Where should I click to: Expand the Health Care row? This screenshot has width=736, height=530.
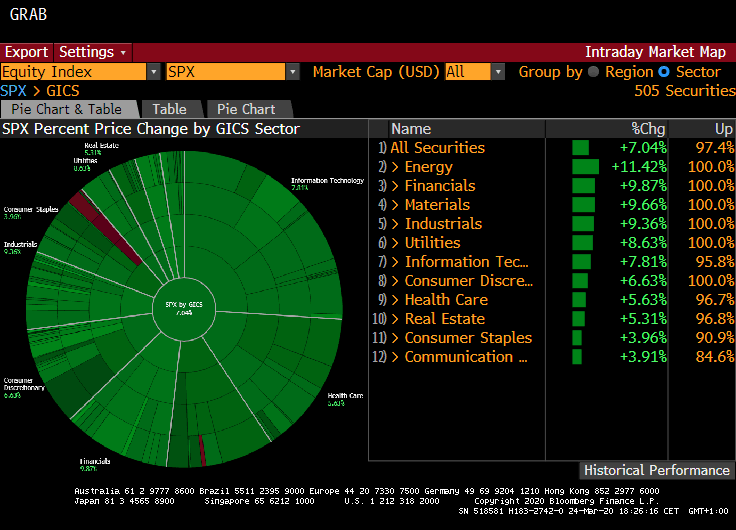tap(395, 300)
